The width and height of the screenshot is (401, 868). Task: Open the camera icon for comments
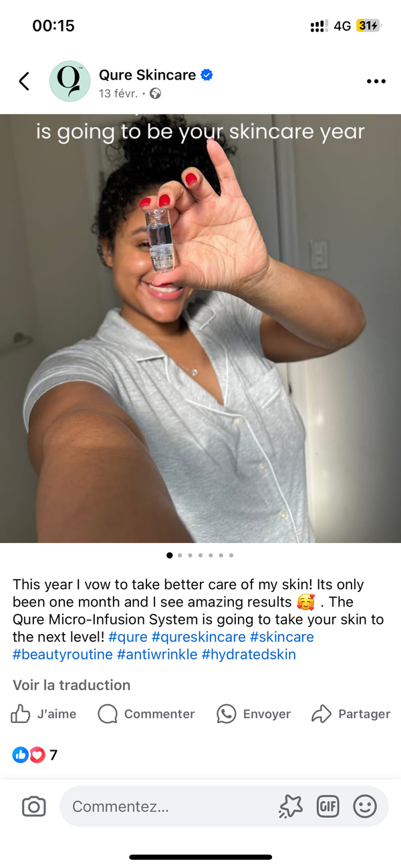pos(33,806)
